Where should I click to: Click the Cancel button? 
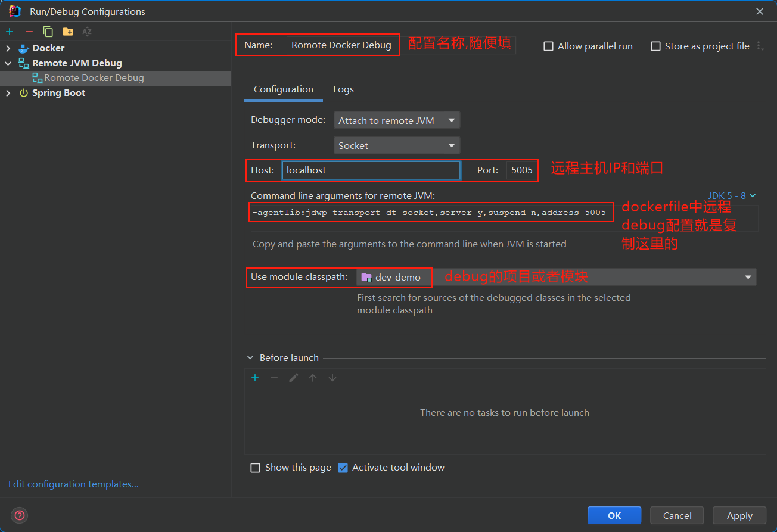(677, 516)
